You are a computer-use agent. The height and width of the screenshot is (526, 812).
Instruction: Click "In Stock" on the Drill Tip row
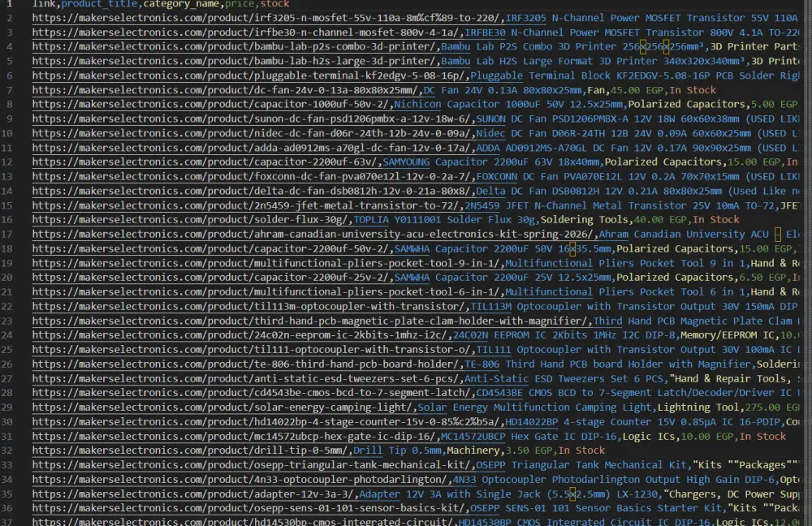(x=581, y=451)
